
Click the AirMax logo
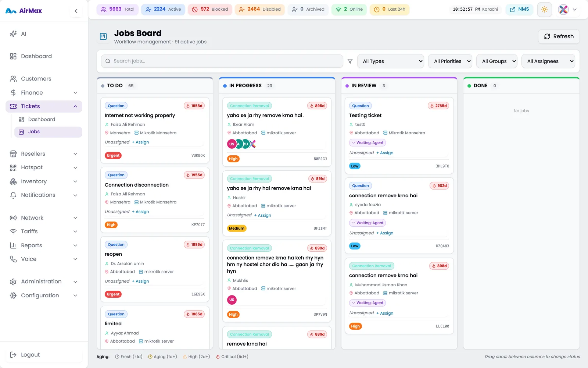click(x=24, y=11)
